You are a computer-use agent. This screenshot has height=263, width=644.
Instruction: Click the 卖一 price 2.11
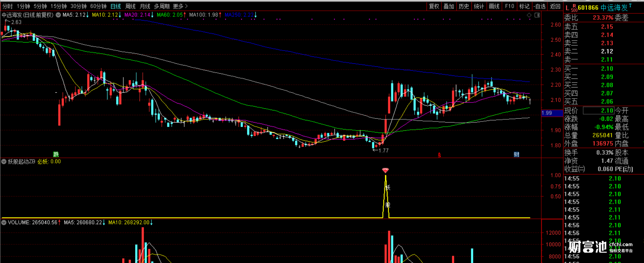click(607, 60)
